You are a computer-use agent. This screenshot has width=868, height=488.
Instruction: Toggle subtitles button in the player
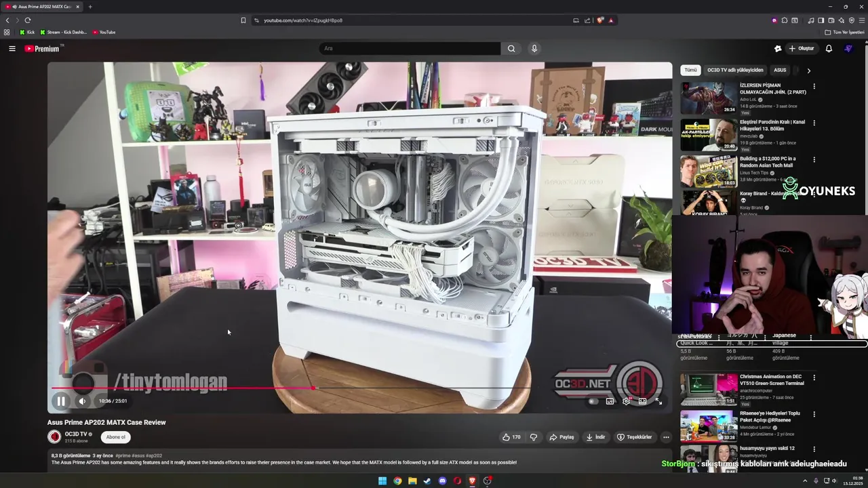coord(610,401)
